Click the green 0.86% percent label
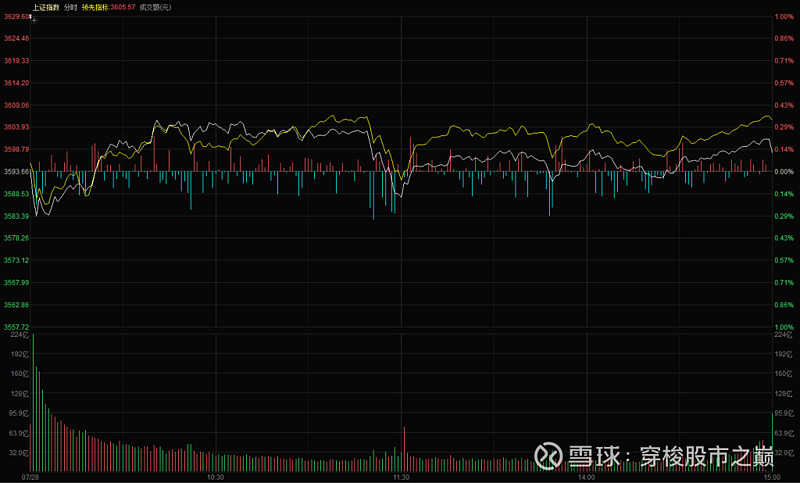The height and width of the screenshot is (483, 800). click(784, 304)
